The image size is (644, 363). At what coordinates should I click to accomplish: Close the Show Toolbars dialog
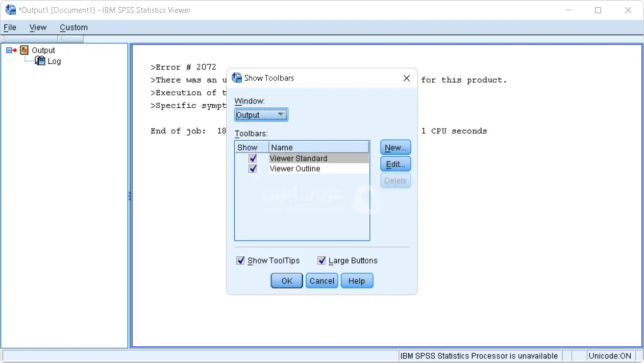pos(407,78)
